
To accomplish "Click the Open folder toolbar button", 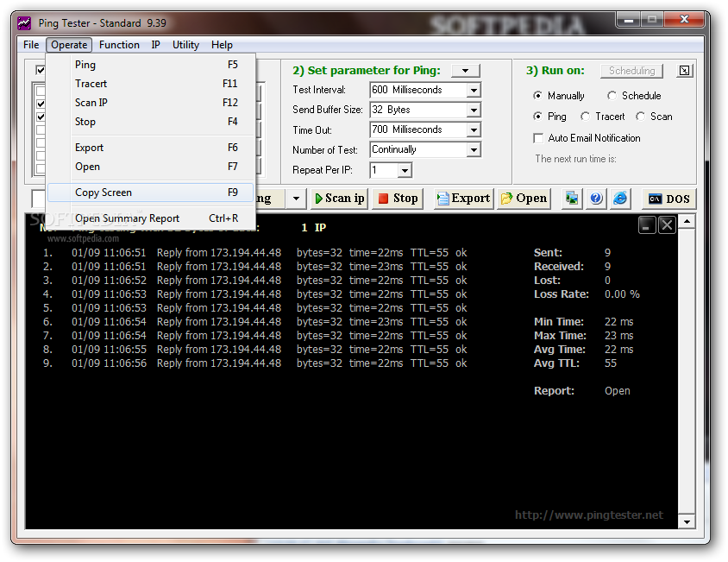I will coord(524,199).
